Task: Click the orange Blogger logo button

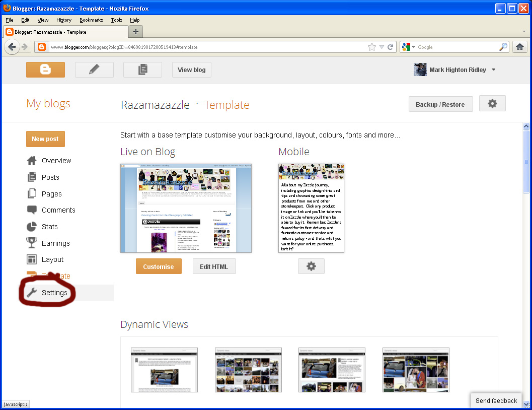Action: (45, 70)
